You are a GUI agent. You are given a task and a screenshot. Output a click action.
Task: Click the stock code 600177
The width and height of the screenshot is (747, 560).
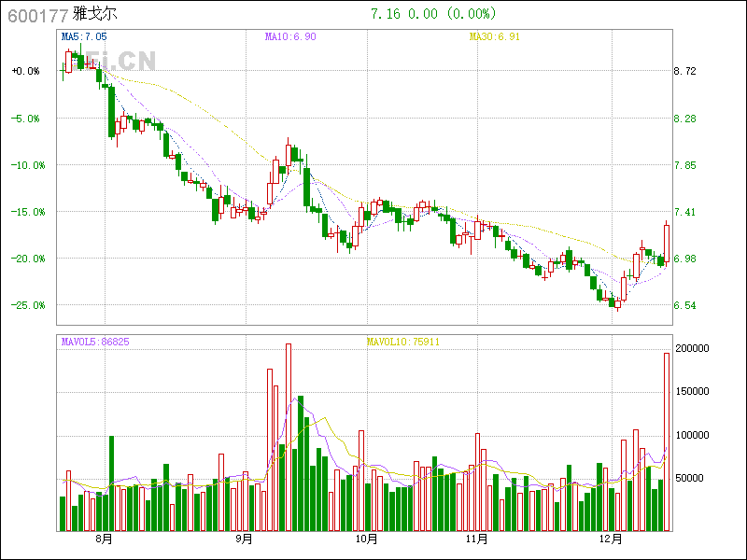pyautogui.click(x=37, y=15)
